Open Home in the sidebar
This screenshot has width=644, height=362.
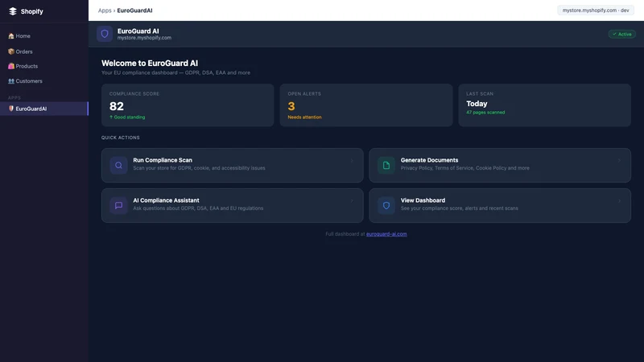point(44,36)
